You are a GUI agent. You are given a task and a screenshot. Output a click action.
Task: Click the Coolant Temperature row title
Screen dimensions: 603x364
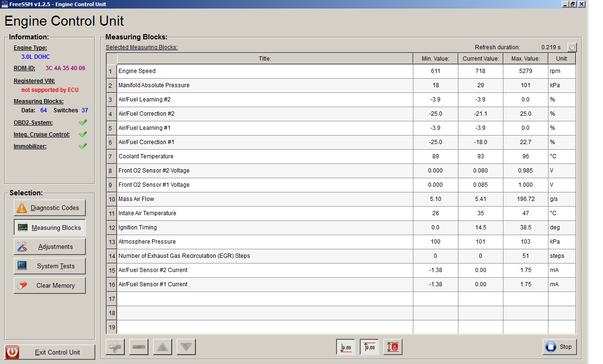[146, 156]
